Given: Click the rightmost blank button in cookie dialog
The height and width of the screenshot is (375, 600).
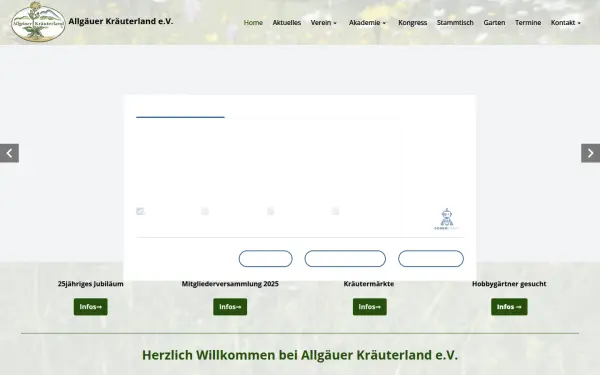Looking at the screenshot, I should pyautogui.click(x=431, y=259).
